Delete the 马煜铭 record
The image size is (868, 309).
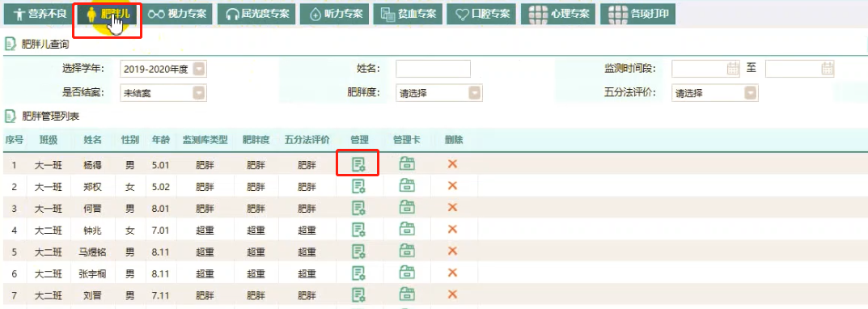coord(452,251)
